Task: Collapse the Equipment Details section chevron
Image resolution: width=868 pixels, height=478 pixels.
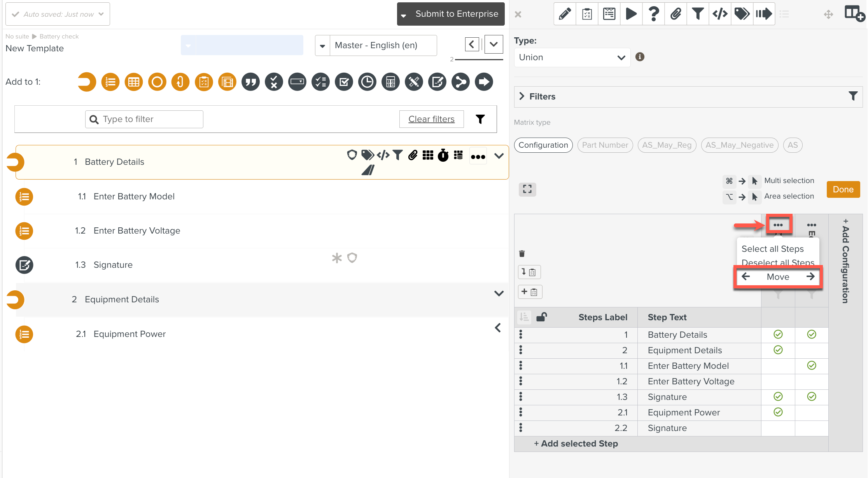Action: [x=499, y=293]
